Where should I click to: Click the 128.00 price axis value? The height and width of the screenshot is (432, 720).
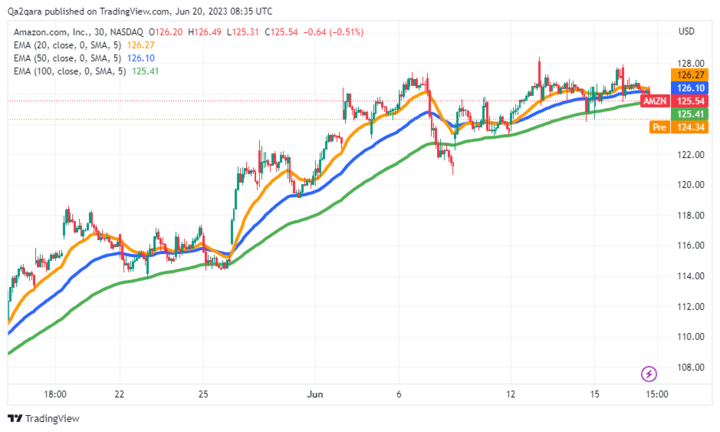point(691,63)
